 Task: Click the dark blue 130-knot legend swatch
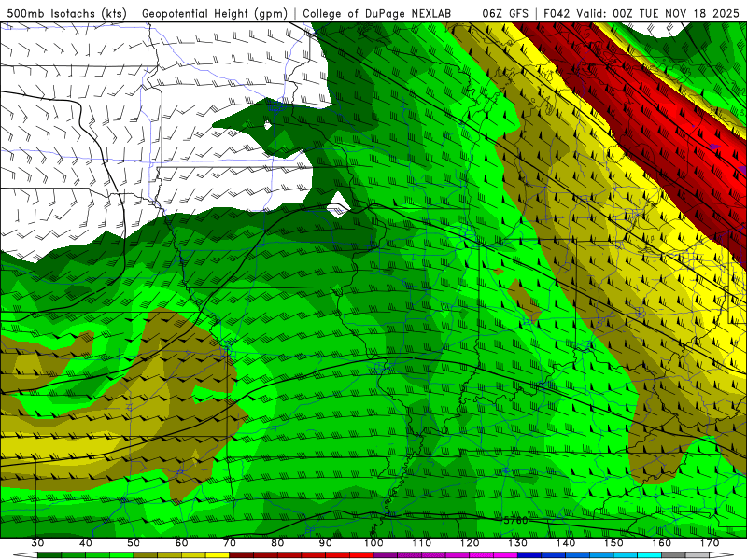[x=529, y=555]
